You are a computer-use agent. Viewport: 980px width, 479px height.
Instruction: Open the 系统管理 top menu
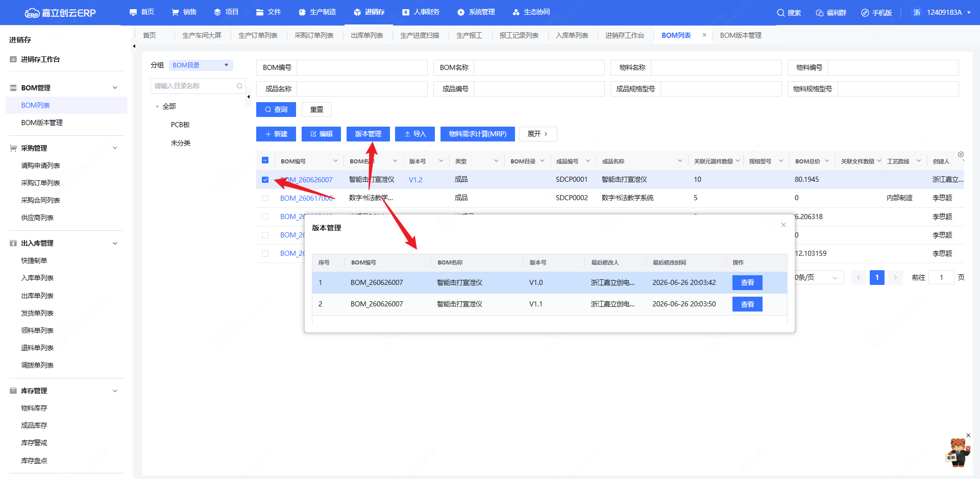point(476,12)
